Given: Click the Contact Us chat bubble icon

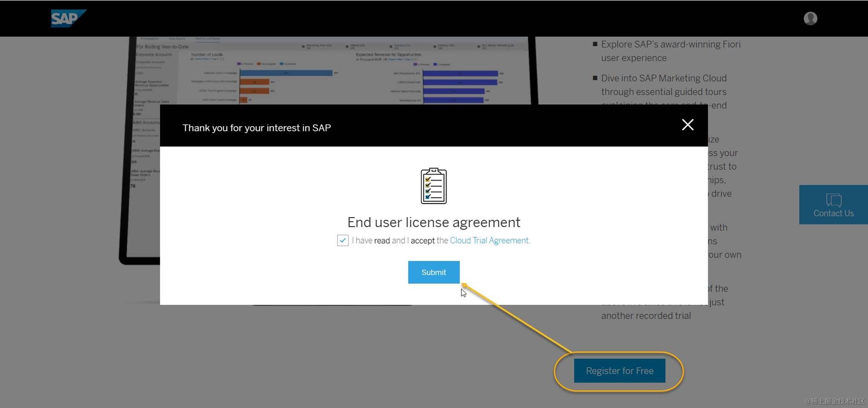Looking at the screenshot, I should pyautogui.click(x=833, y=200).
